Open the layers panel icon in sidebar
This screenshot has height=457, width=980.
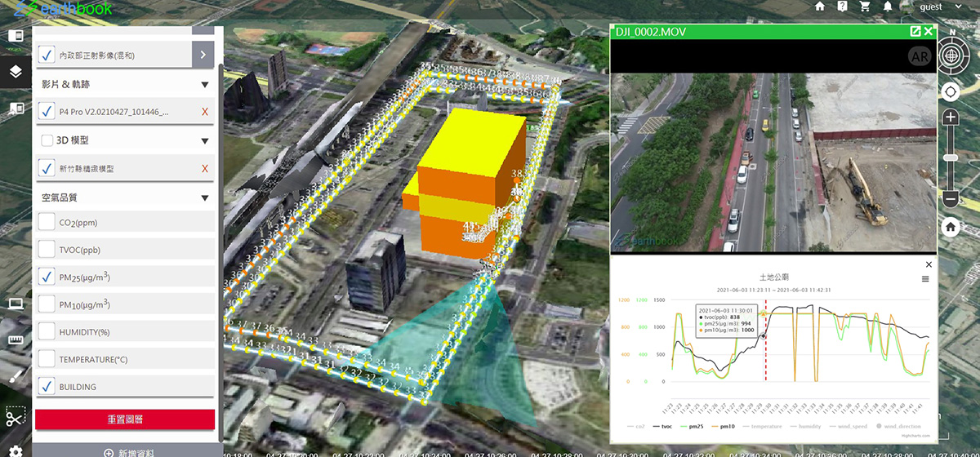click(x=15, y=71)
